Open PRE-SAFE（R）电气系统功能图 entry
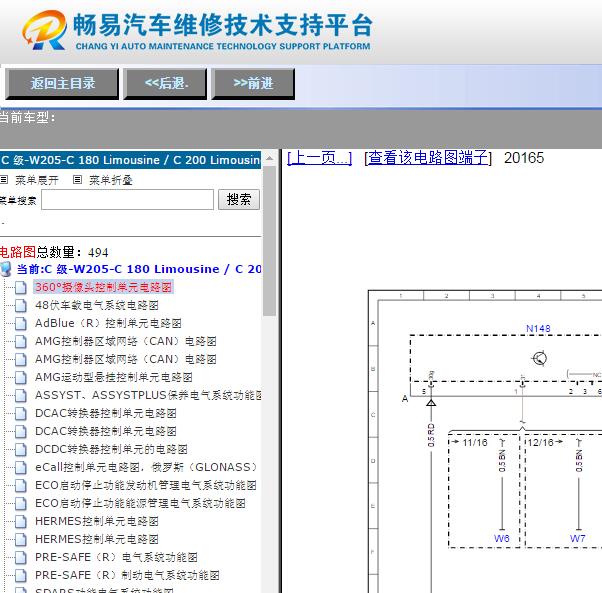 tap(116, 557)
